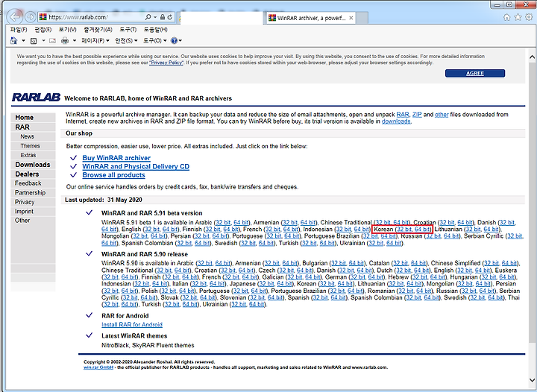The image size is (537, 392).
Task: Open the 편집(E) menu
Action: [43, 30]
